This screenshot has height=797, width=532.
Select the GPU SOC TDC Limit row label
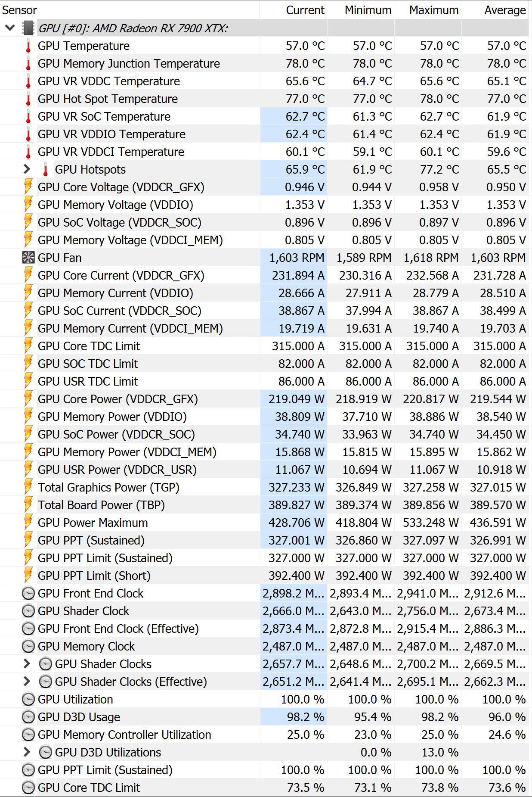(x=88, y=364)
